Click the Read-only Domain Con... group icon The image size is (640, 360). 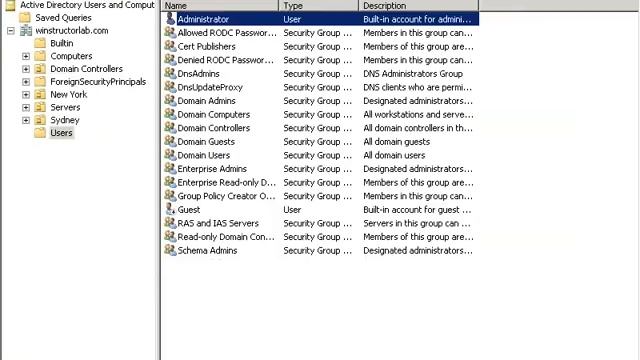coord(170,236)
